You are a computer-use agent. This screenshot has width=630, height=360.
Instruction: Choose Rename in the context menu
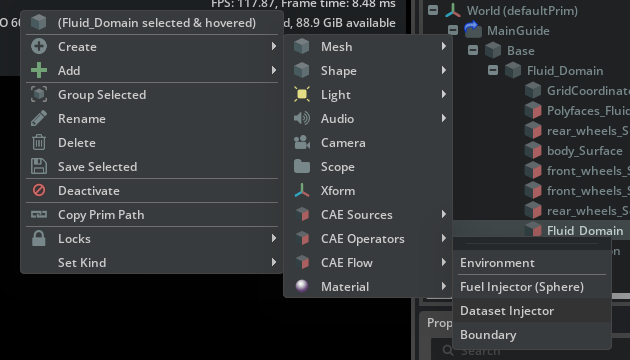pyautogui.click(x=152, y=119)
